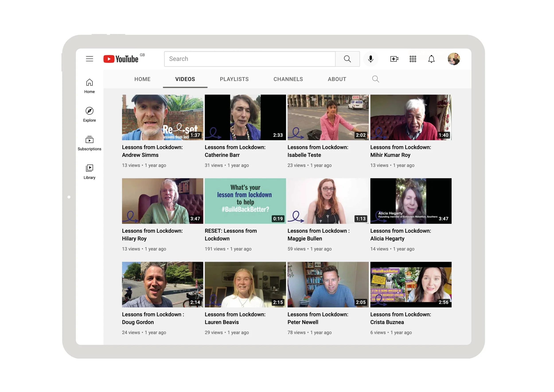Click the YouTube logo
554x392 pixels.
[x=121, y=59]
